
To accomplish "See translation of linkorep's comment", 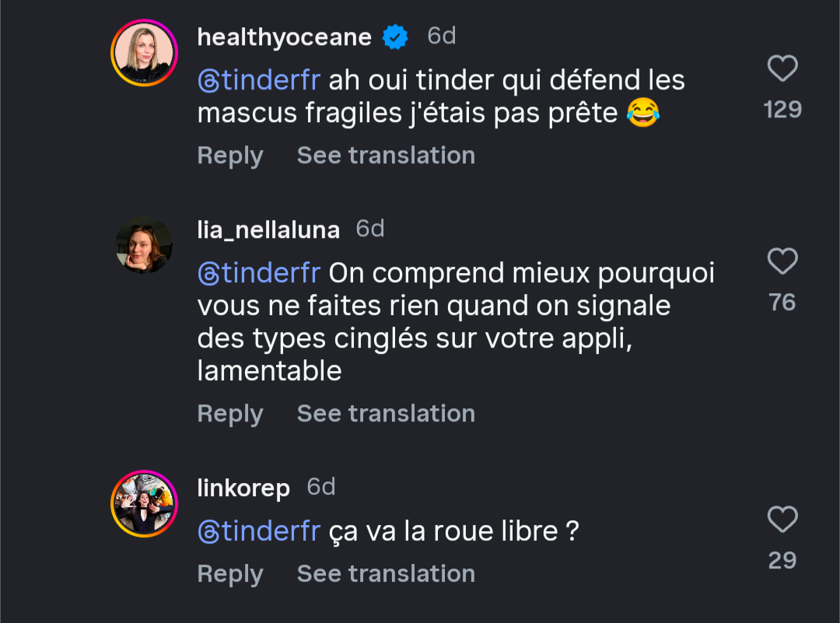I will 386,574.
